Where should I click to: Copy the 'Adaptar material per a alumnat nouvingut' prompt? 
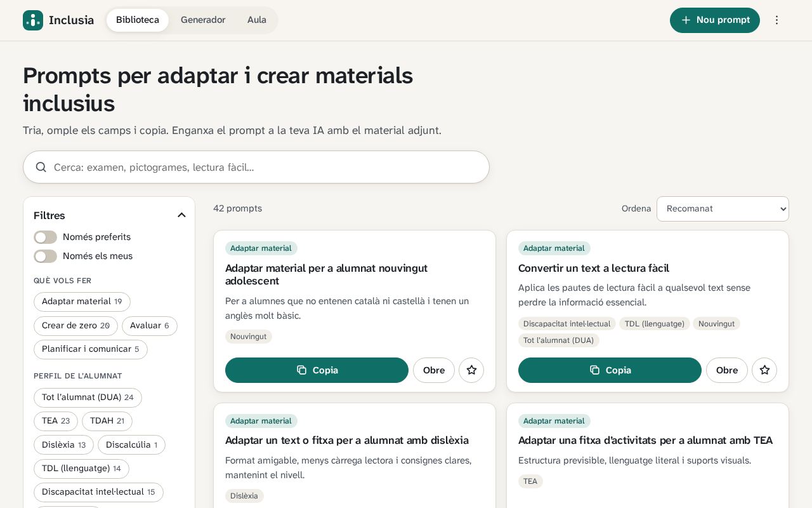pos(317,370)
